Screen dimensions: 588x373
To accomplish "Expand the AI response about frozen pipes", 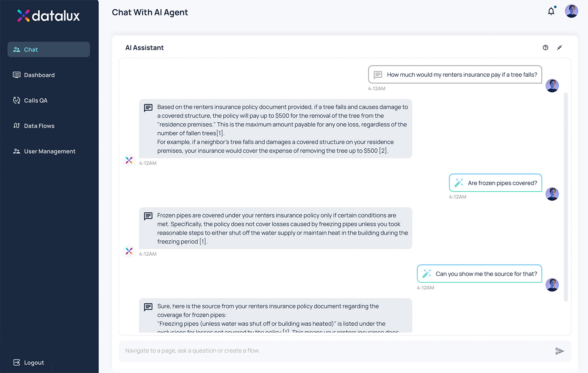I will point(275,228).
